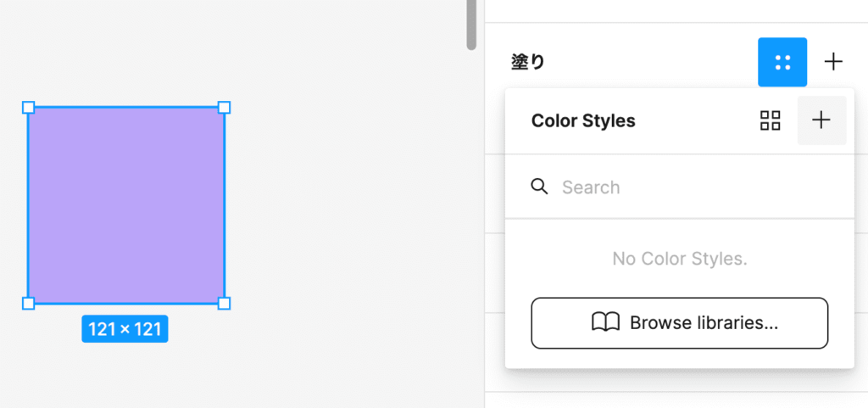Screen dimensions: 868x408
Task: Click the book icon on Browse libraries
Action: tap(605, 322)
